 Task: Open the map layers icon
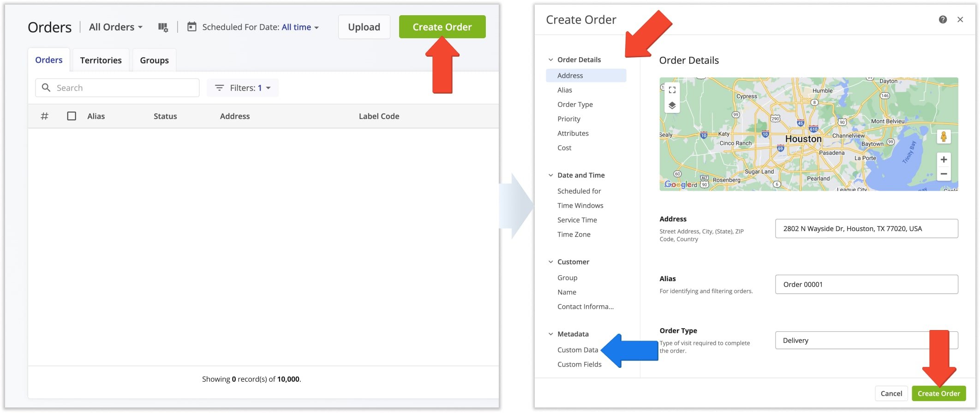(672, 106)
